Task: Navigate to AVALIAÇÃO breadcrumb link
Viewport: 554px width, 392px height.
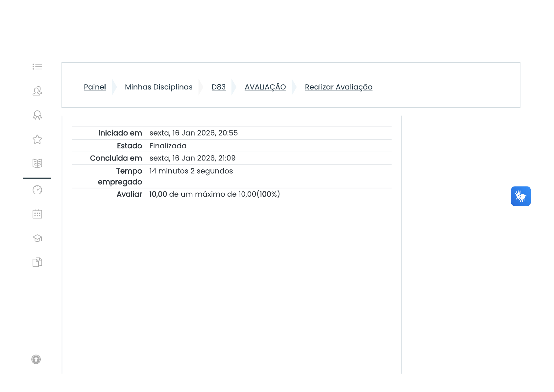Action: point(265,87)
